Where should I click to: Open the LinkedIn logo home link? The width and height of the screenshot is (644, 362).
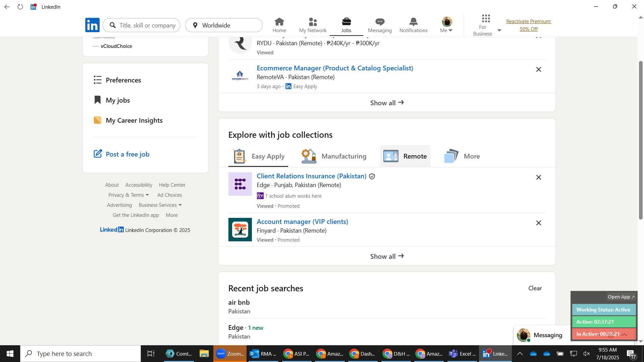(x=92, y=25)
